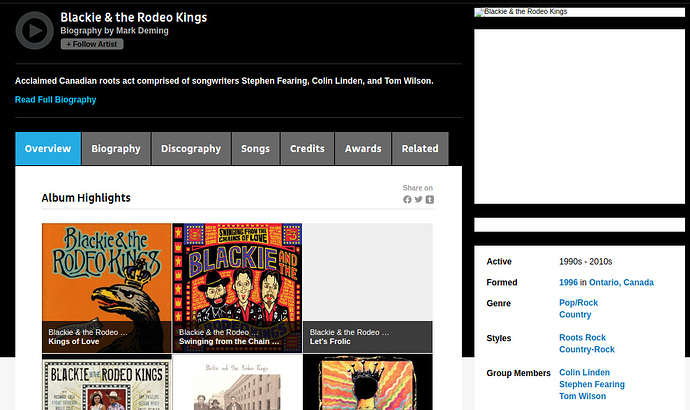Open Kings of Love album cover
Image resolution: width=690 pixels, height=410 pixels.
(106, 288)
